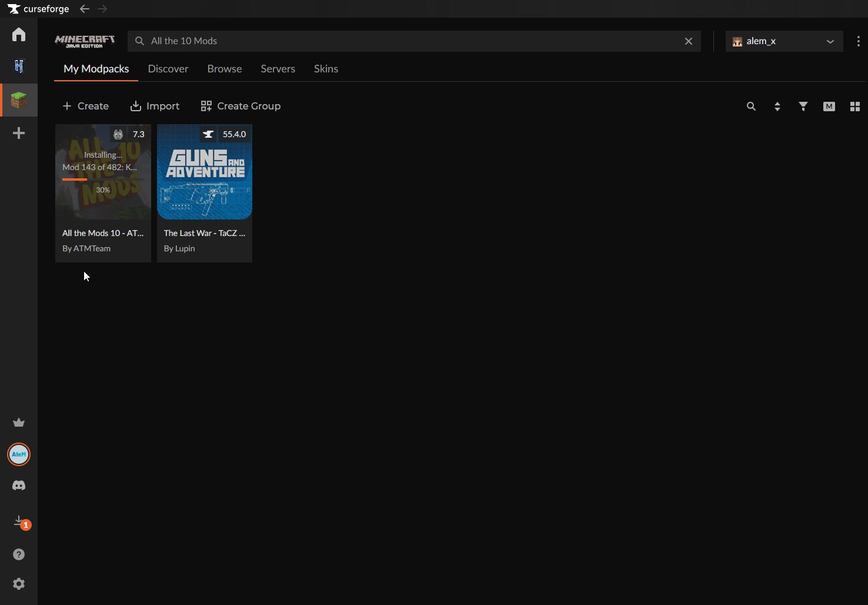Clear the search field with the X
Screen dimensions: 868x605
689,41
